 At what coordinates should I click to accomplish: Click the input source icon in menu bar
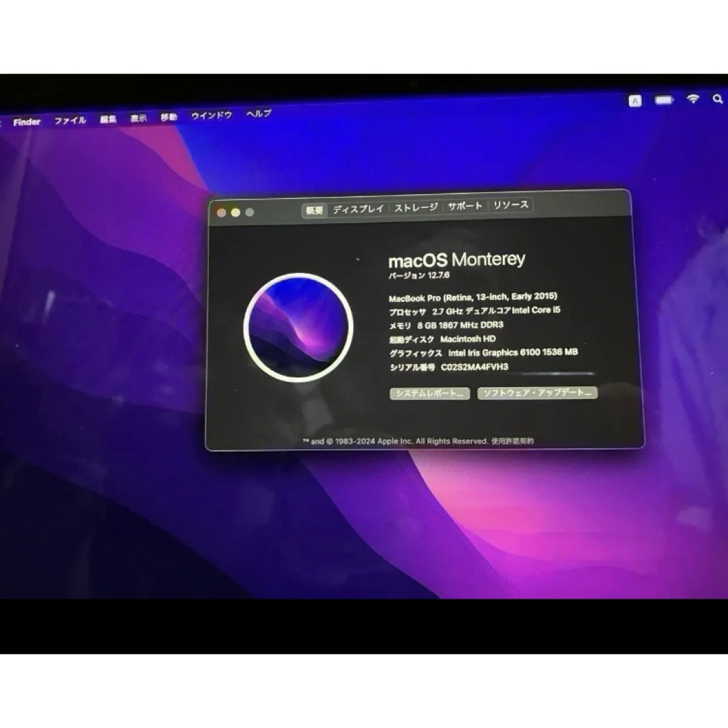(x=635, y=100)
